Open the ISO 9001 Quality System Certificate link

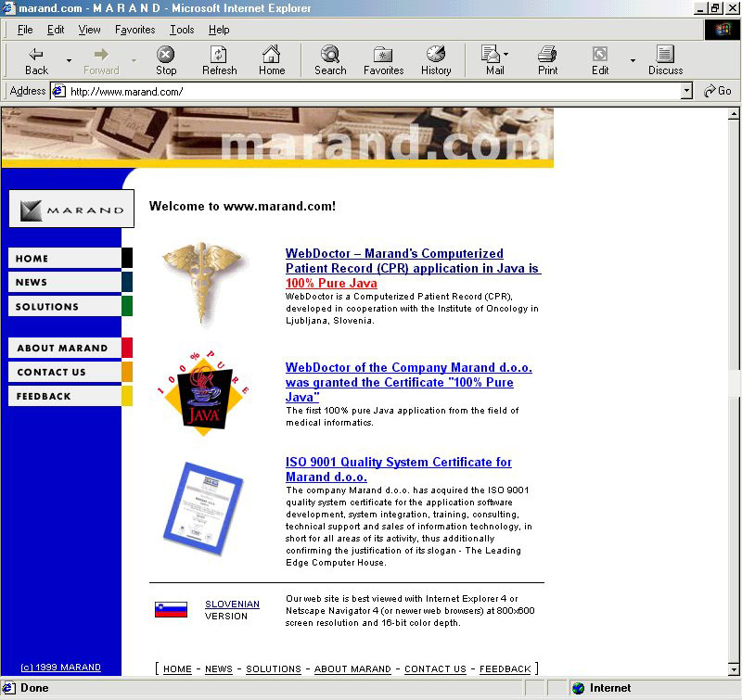click(399, 469)
